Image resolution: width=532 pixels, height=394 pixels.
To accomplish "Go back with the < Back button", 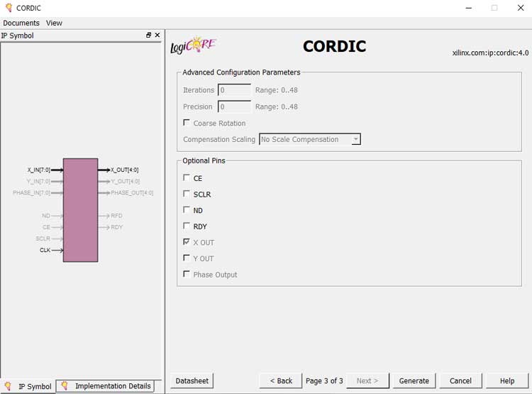I will click(281, 381).
